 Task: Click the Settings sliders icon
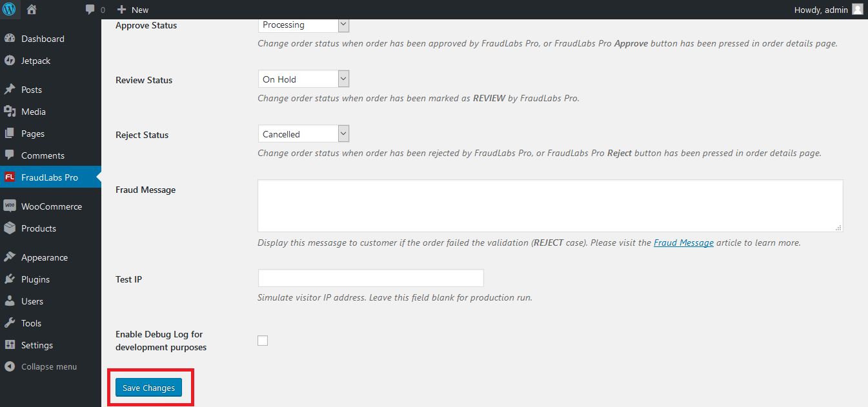pyautogui.click(x=10, y=345)
